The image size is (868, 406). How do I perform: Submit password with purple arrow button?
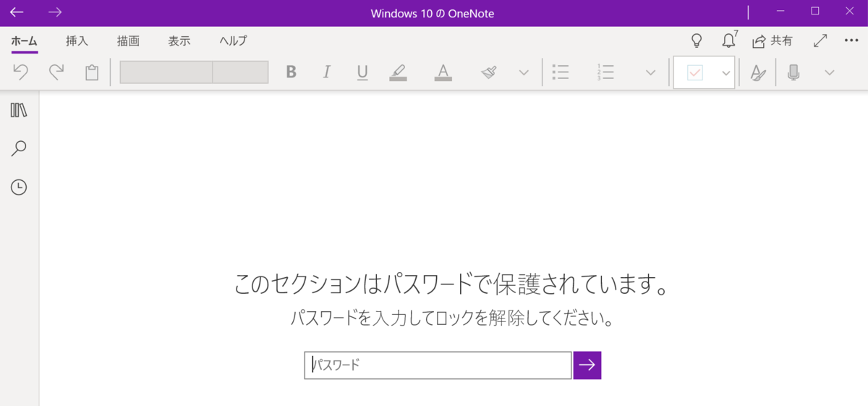[587, 365]
